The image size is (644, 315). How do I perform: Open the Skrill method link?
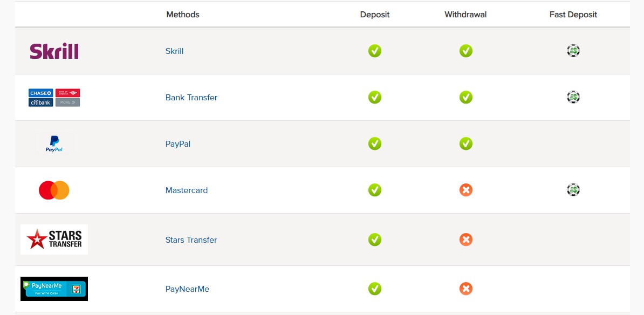(x=175, y=51)
